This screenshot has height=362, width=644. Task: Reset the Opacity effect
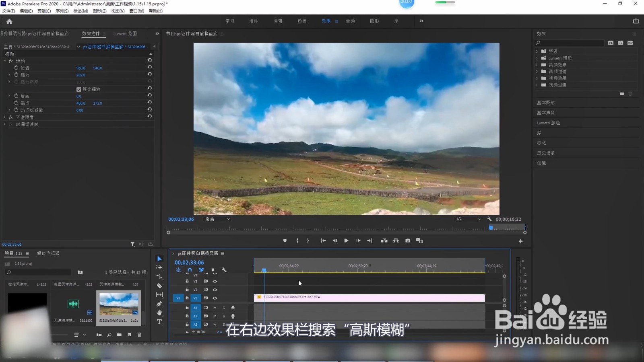point(149,116)
